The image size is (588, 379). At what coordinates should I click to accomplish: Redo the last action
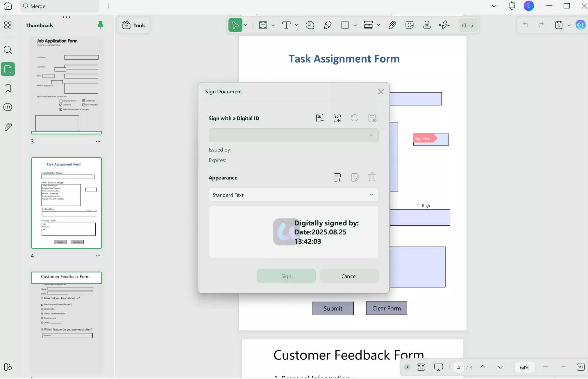(x=541, y=25)
